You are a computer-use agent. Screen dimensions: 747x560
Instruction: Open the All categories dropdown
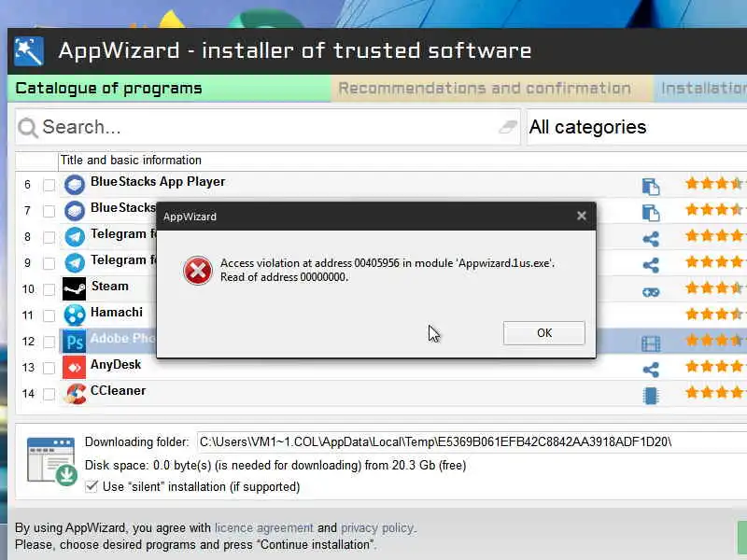tap(637, 127)
